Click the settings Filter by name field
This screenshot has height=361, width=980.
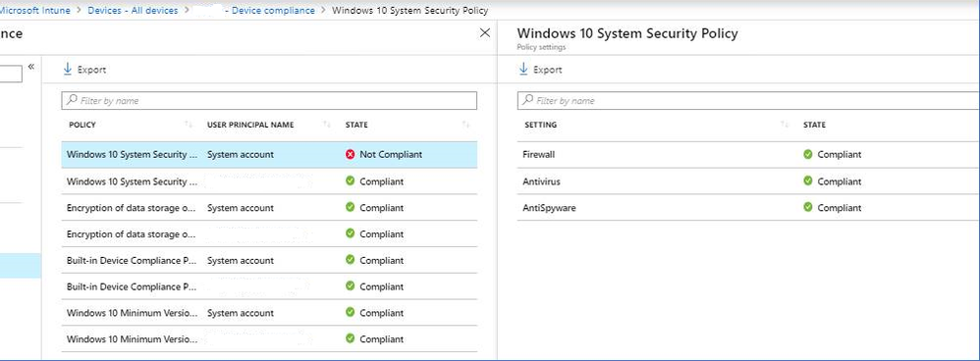tap(748, 101)
